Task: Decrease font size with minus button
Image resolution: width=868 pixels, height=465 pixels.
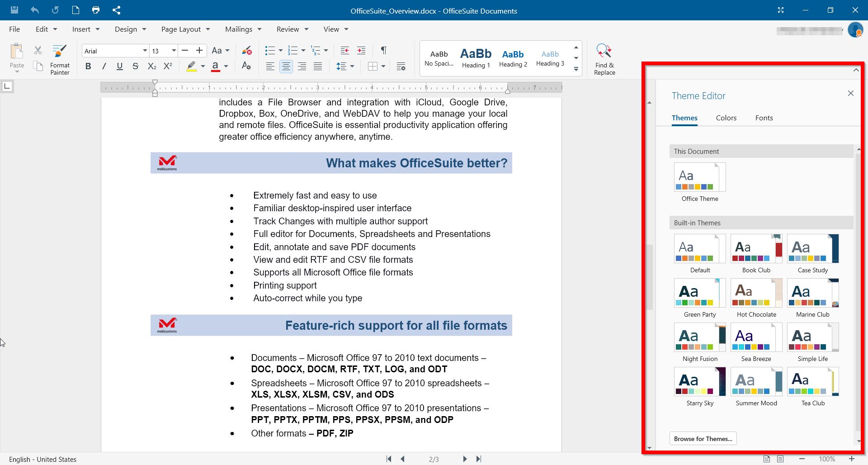Action: pyautogui.click(x=184, y=51)
